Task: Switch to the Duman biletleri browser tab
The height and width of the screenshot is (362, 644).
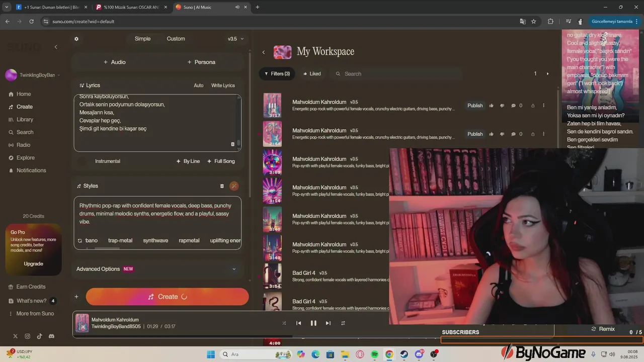Action: tap(52, 7)
